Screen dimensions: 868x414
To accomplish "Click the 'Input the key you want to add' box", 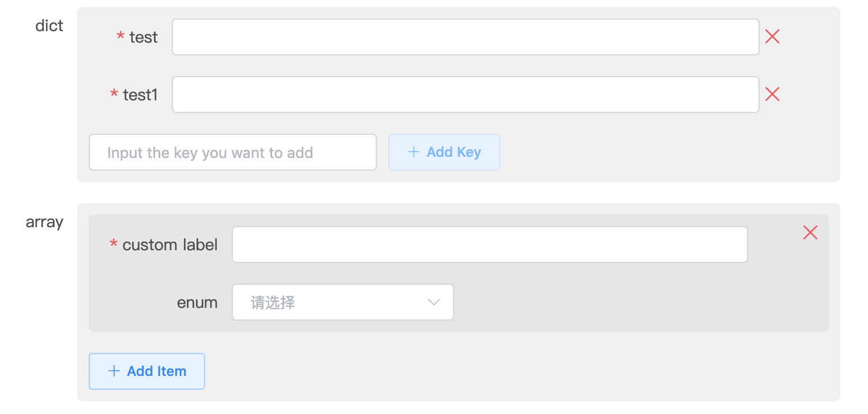I will [x=233, y=152].
